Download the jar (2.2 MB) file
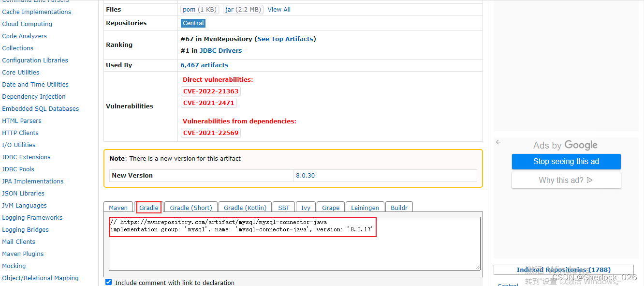Screen dimensions: 644x286 [243, 9]
